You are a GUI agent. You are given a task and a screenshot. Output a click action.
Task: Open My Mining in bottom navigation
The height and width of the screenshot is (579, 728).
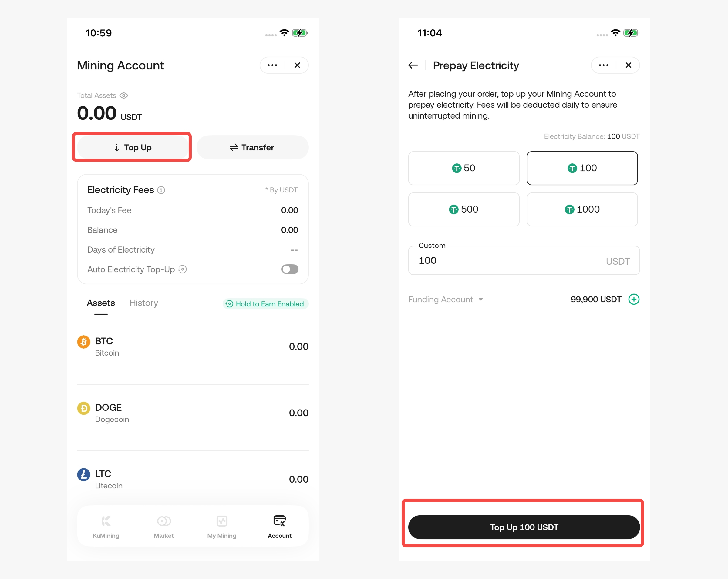[221, 526]
